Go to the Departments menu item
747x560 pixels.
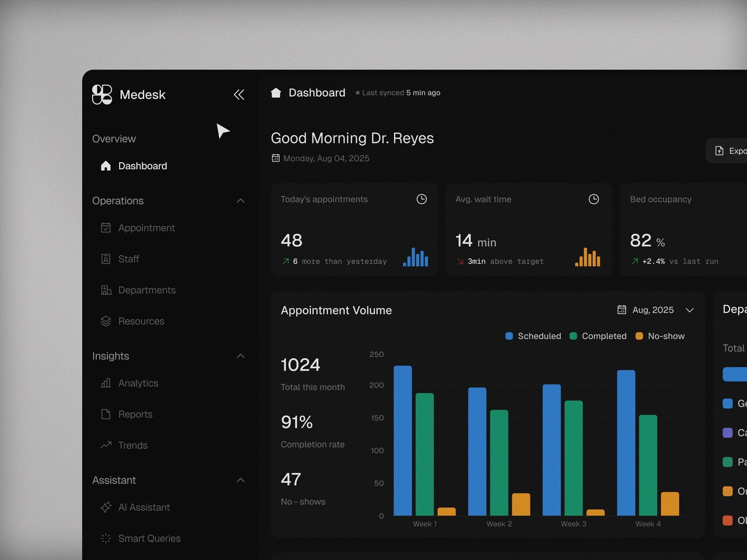pos(138,290)
